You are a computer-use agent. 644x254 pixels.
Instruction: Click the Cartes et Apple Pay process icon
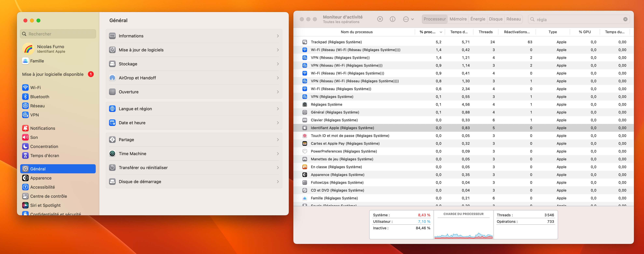[304, 143]
